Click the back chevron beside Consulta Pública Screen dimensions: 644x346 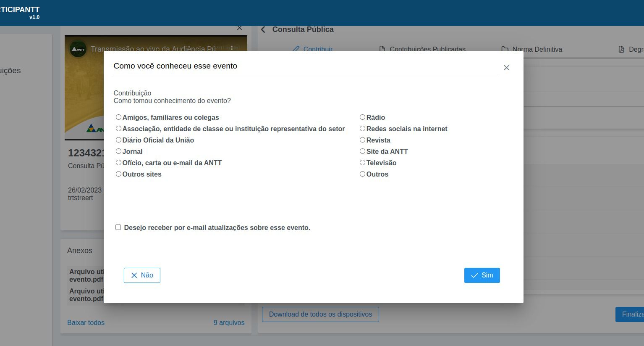coord(263,29)
